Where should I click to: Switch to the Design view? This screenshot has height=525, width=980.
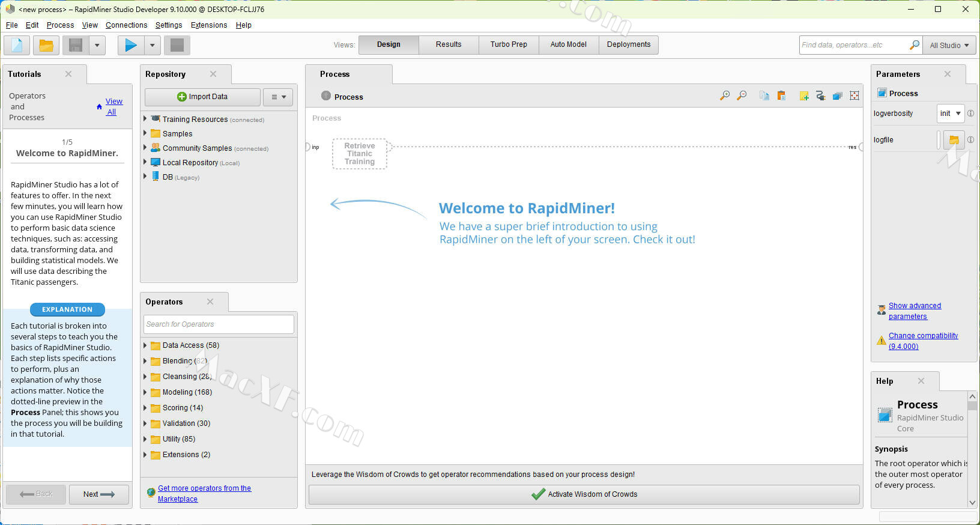389,44
